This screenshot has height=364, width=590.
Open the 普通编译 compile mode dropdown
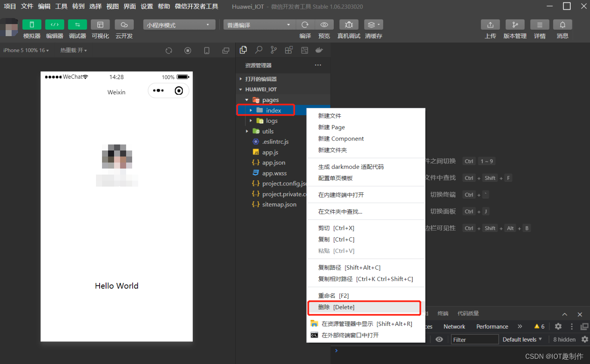pos(259,25)
